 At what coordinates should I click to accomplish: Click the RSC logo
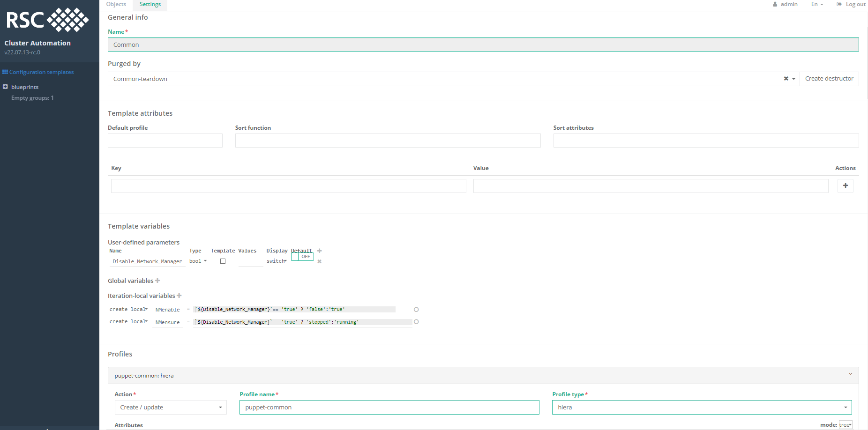pos(47,20)
